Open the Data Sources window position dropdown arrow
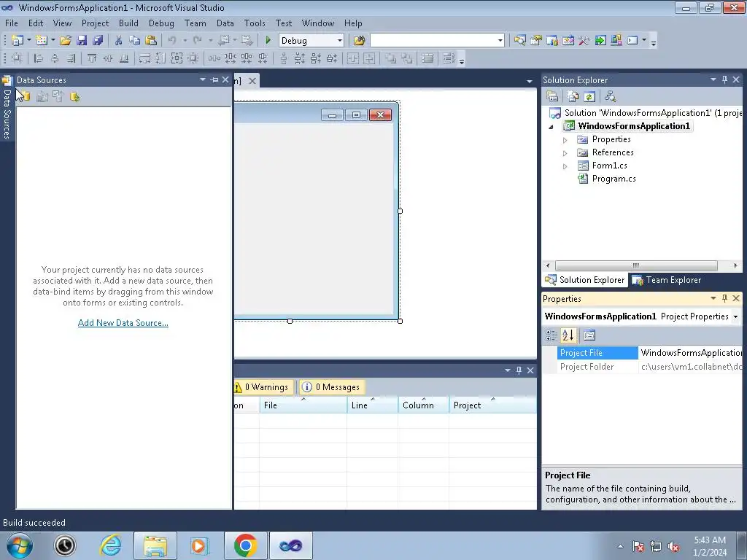This screenshot has width=747, height=560. click(203, 79)
